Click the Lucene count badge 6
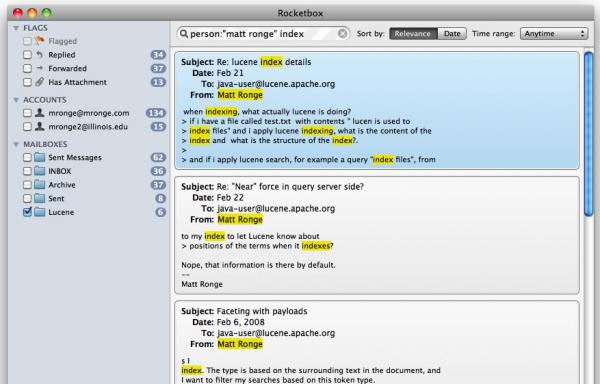Screen dimensions: 600x384 pyautogui.click(x=161, y=212)
